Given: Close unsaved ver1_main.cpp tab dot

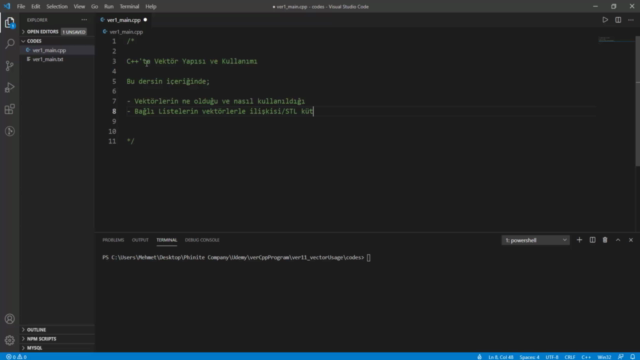Looking at the screenshot, I should [x=145, y=20].
